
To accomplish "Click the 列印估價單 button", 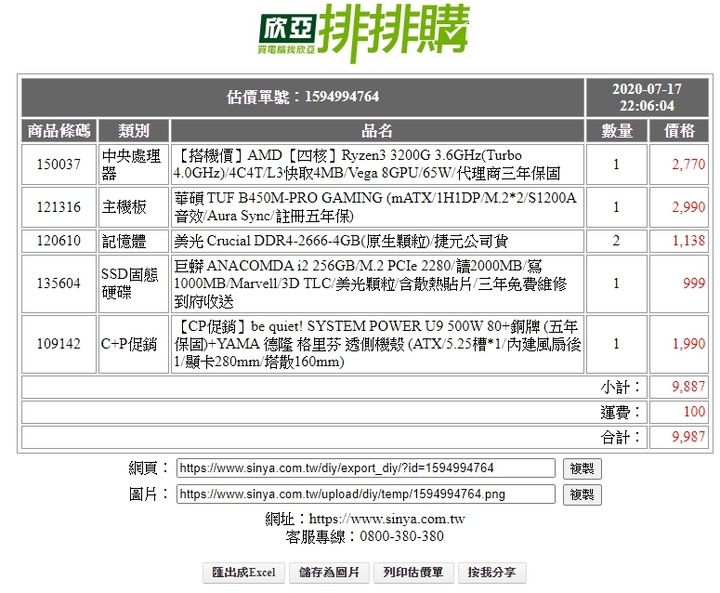I will tap(413, 572).
